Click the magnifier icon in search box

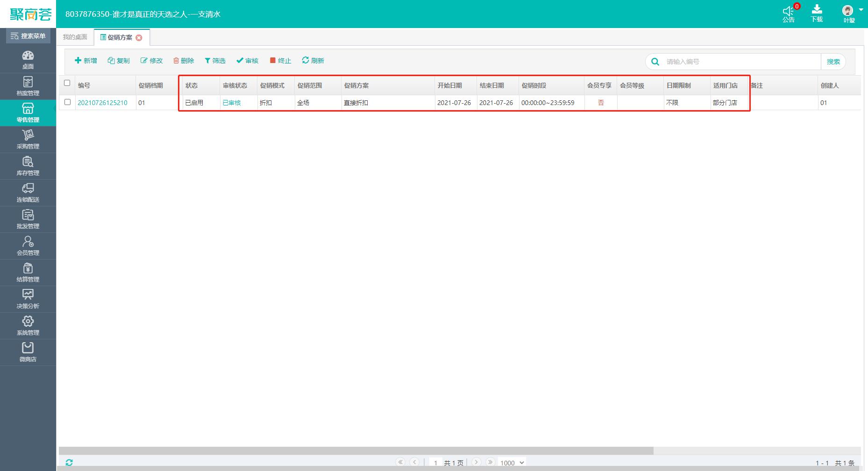point(655,62)
